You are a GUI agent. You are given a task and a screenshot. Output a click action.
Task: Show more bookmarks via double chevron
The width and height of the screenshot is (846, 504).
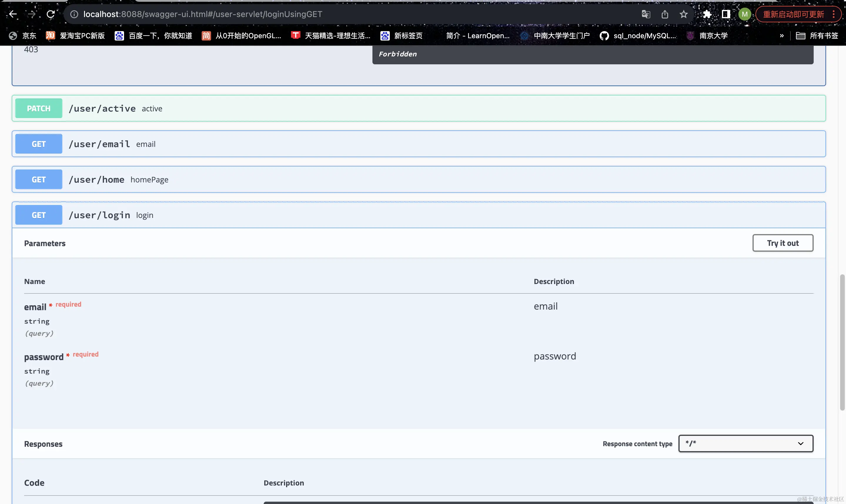[781, 36]
